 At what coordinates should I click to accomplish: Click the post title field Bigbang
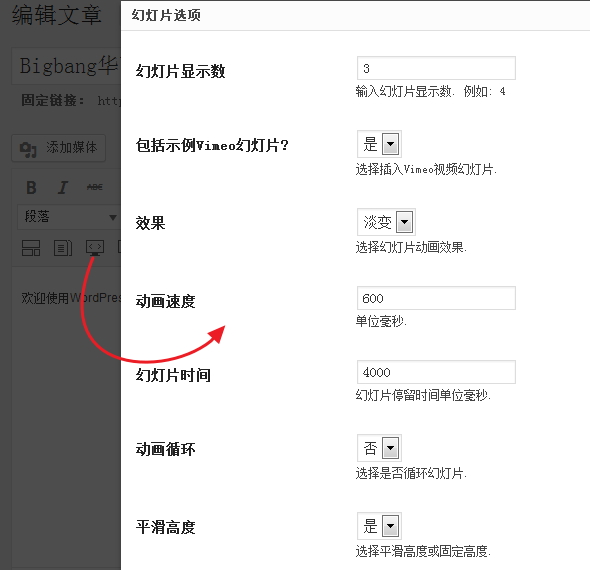pos(66,66)
